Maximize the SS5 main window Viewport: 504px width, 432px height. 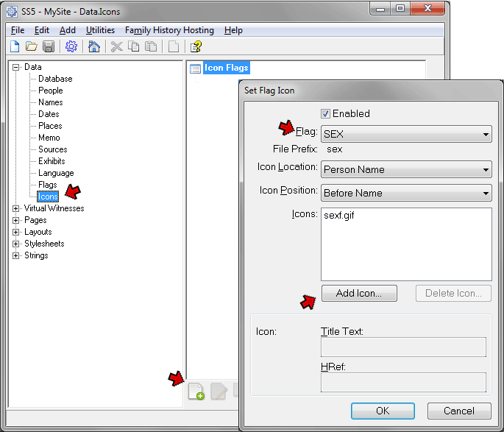click(x=400, y=9)
